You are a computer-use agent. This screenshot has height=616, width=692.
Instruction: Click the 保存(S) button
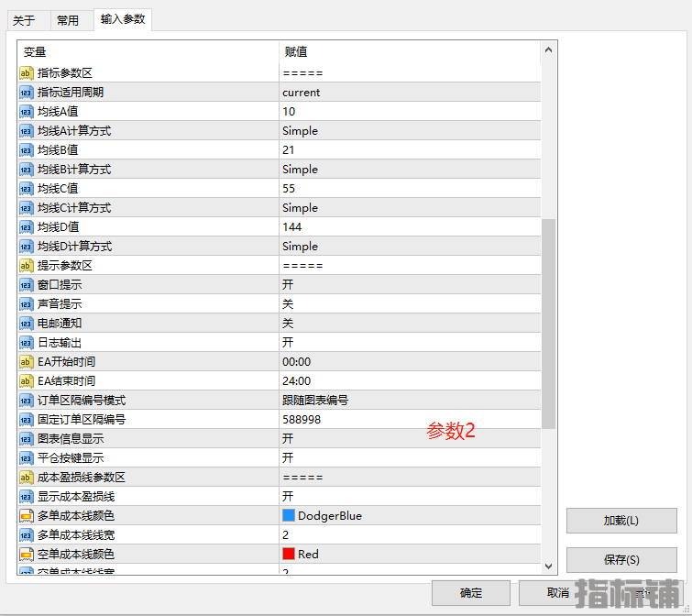621,560
